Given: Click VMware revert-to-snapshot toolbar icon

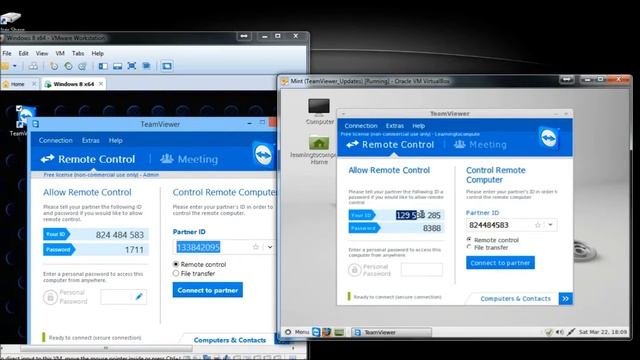Looking at the screenshot, I should coord(68,66).
